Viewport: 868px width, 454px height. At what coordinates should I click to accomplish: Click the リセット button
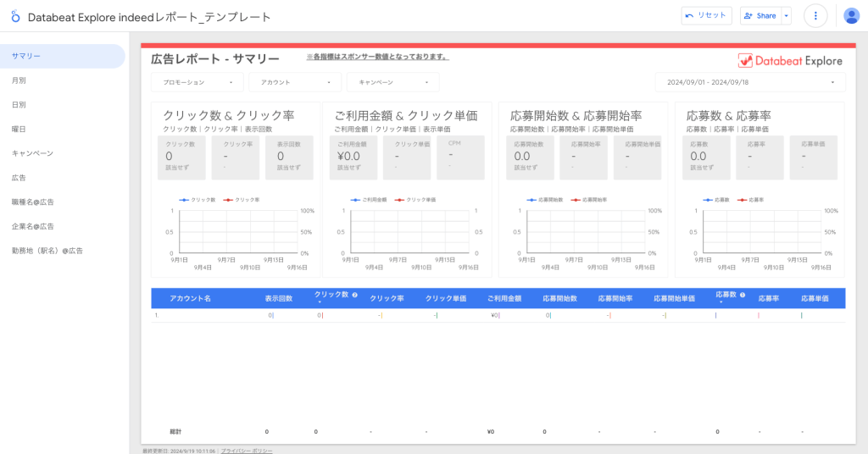click(x=706, y=15)
